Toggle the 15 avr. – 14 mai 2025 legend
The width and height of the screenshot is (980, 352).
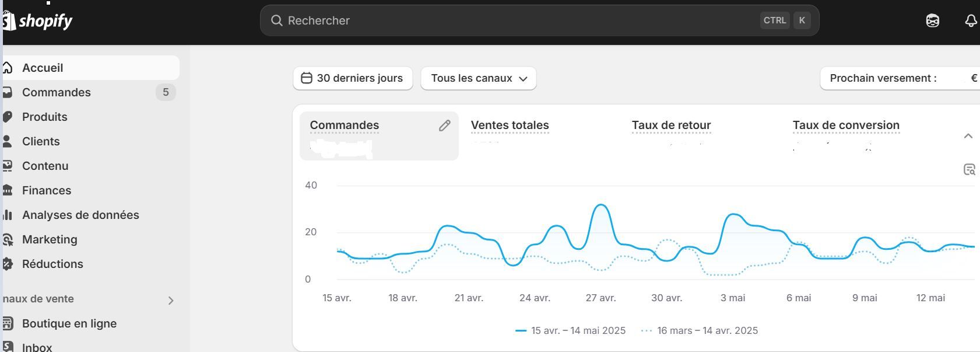(571, 330)
